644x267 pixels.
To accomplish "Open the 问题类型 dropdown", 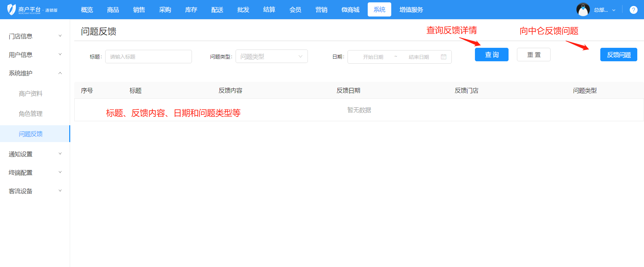I will (271, 57).
